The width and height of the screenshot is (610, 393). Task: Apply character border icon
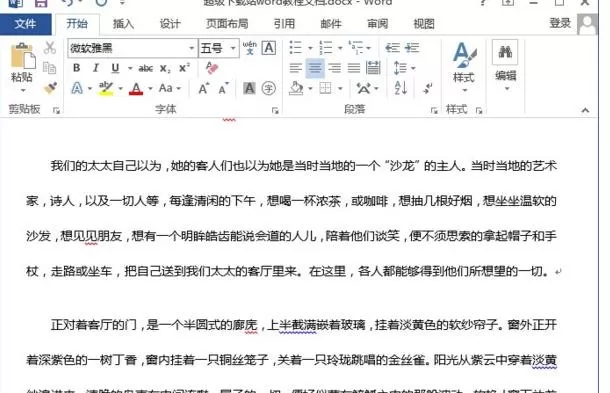click(269, 48)
